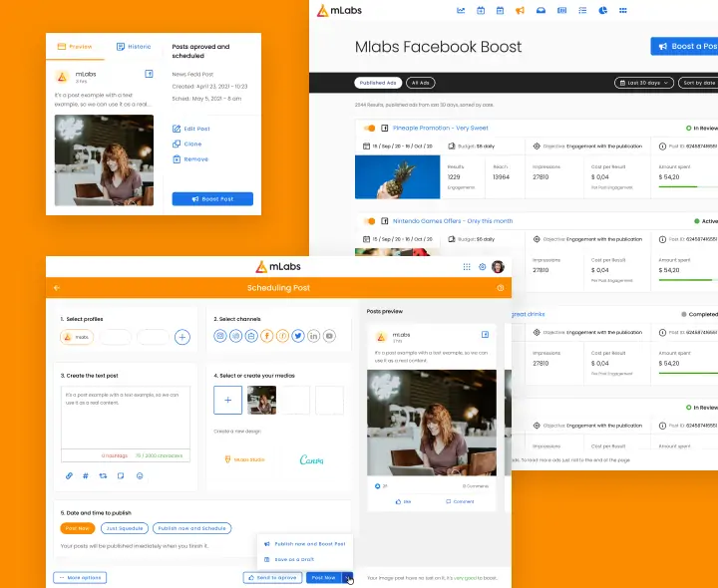
Task: Toggle the Pineapple Promotion ad switch
Action: tap(370, 129)
